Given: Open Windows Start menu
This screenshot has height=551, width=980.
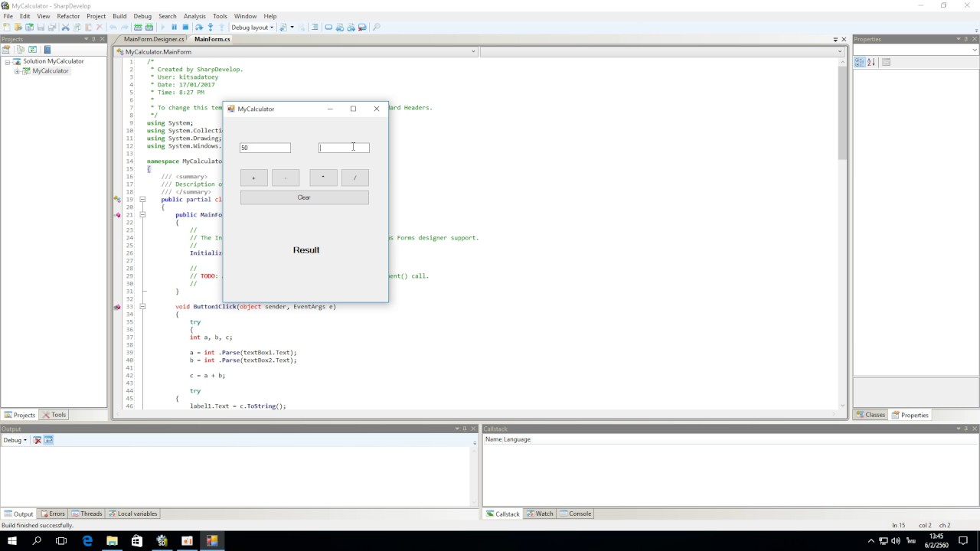Looking at the screenshot, I should tap(12, 541).
